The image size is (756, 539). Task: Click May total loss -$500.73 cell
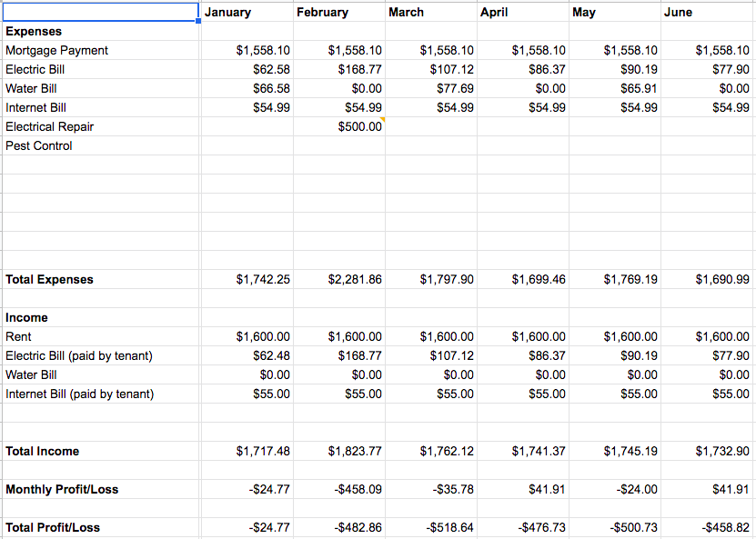[x=615, y=527]
